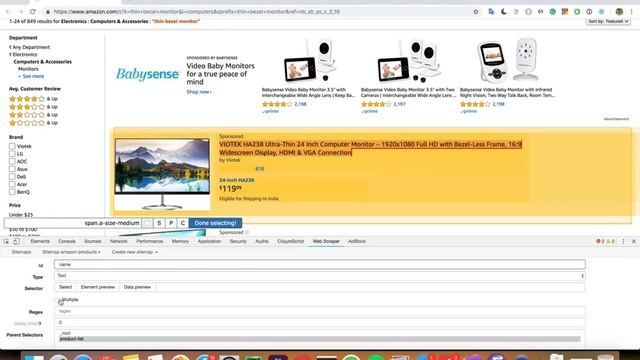
Task: Click the Babysense brand logo
Action: tap(147, 75)
